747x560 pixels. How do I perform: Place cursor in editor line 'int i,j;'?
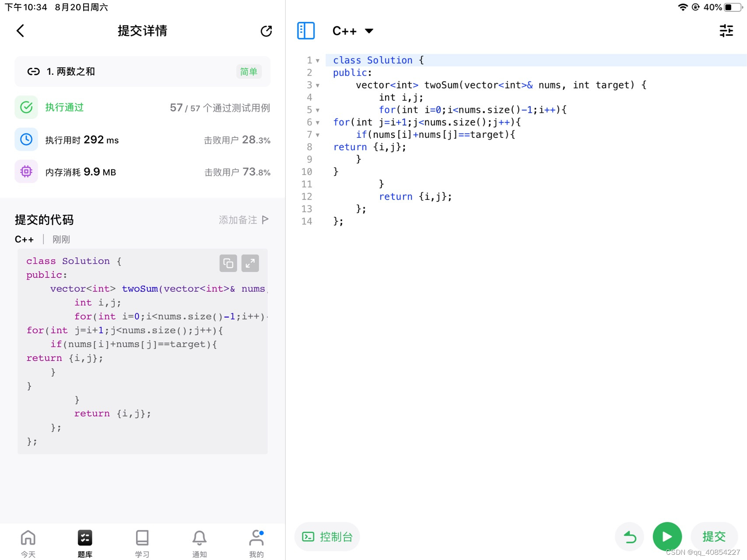pyautogui.click(x=401, y=98)
